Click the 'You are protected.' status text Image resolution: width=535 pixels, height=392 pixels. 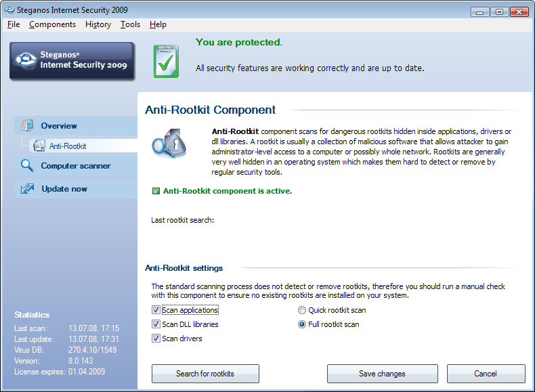tap(239, 42)
